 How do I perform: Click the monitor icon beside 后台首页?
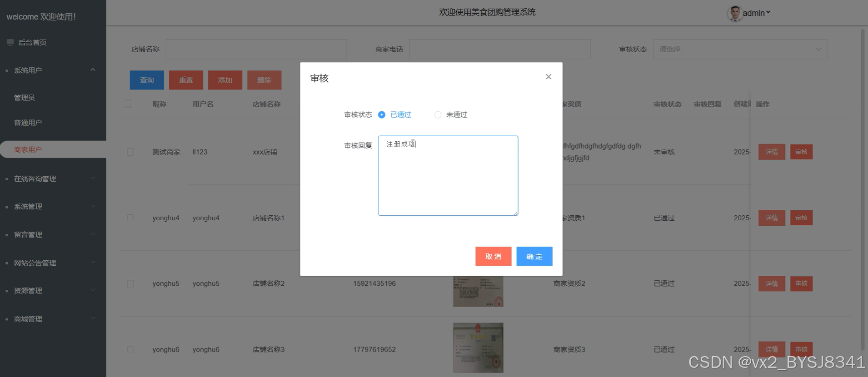tap(10, 42)
